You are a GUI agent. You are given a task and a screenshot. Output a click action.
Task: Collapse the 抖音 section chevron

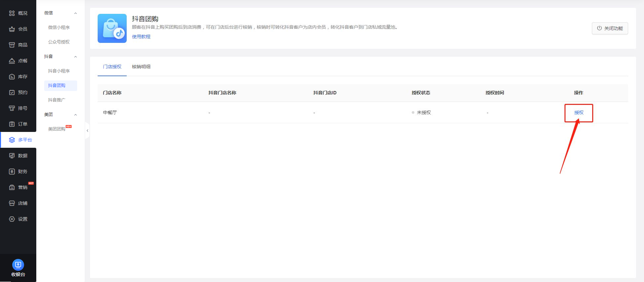76,57
